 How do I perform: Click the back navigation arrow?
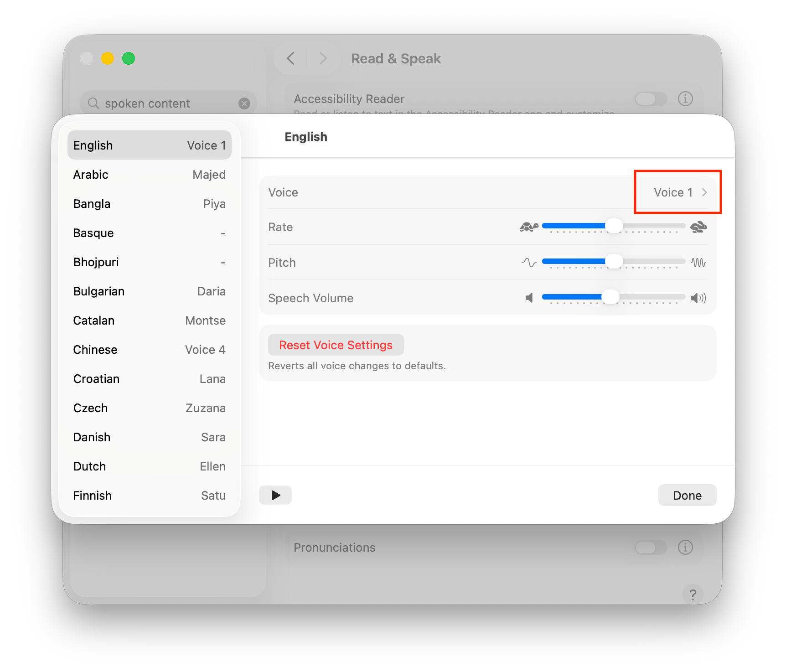click(x=290, y=58)
